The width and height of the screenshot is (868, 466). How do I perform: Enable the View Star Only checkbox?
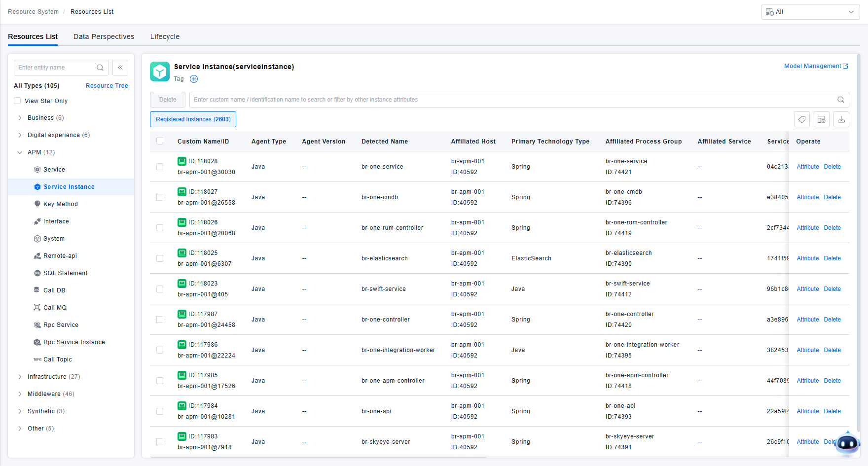[x=18, y=101]
